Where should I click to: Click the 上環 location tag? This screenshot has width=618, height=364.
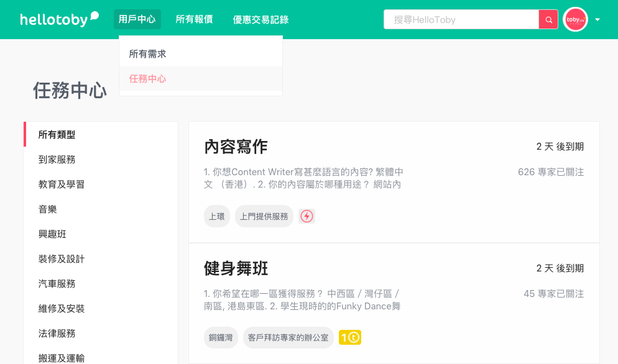point(217,216)
